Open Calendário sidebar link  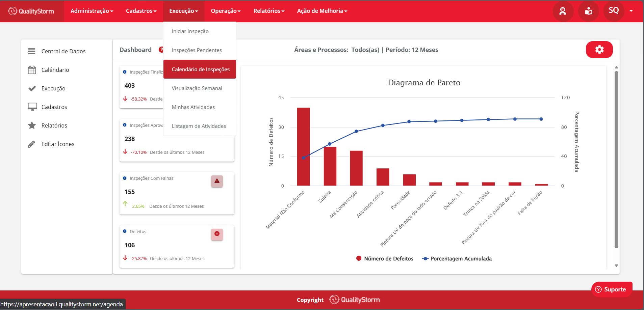click(x=55, y=70)
